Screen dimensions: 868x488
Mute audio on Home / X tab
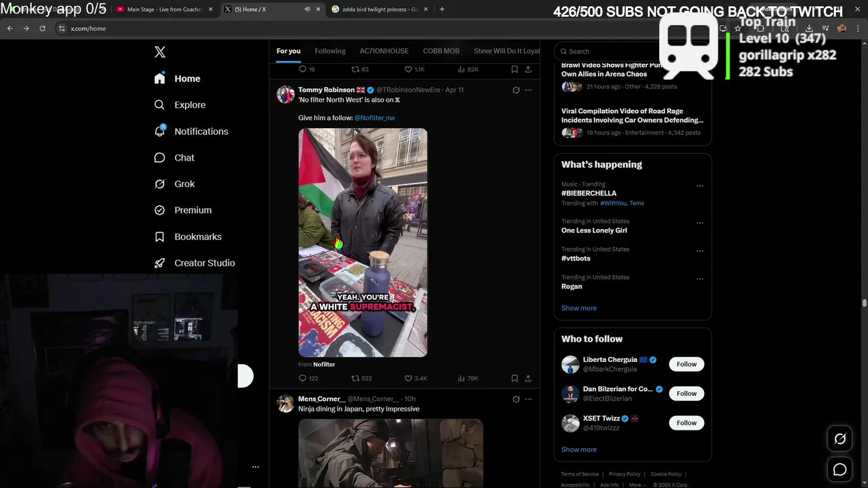(x=307, y=9)
